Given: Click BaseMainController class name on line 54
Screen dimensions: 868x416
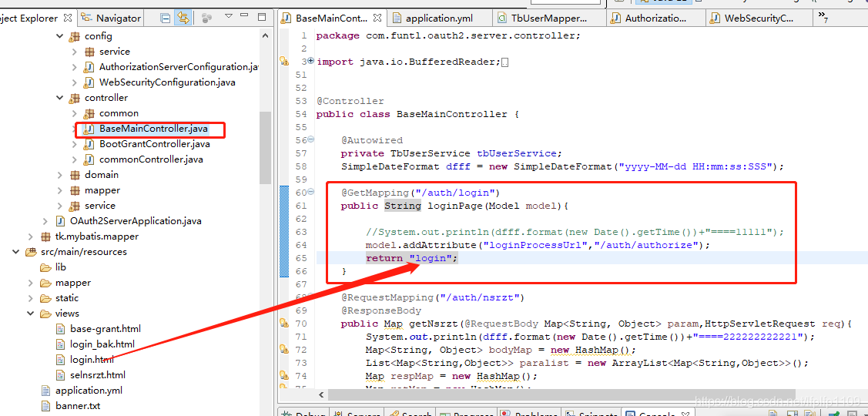Looking at the screenshot, I should click(x=451, y=114).
